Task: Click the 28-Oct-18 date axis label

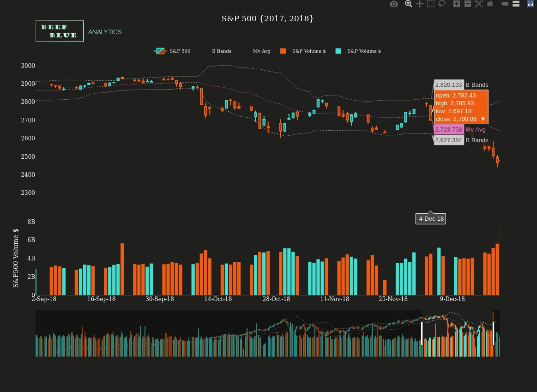Action: point(277,299)
